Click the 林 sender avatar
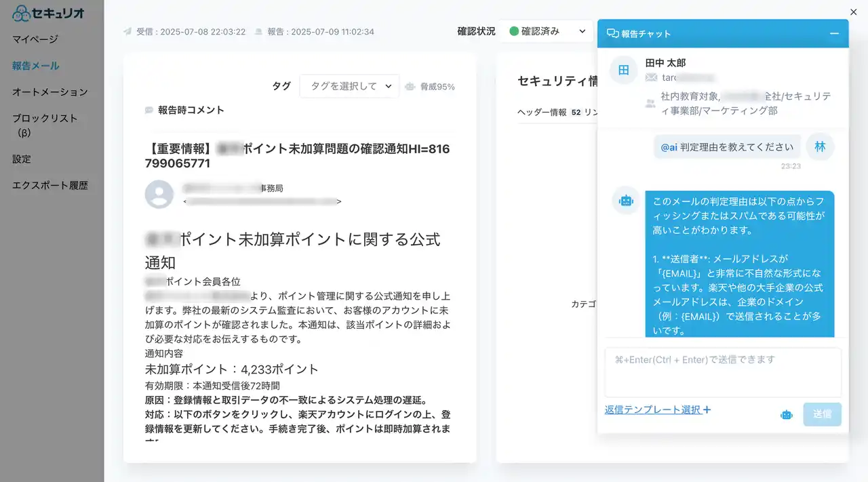The height and width of the screenshot is (482, 868). pyautogui.click(x=820, y=147)
